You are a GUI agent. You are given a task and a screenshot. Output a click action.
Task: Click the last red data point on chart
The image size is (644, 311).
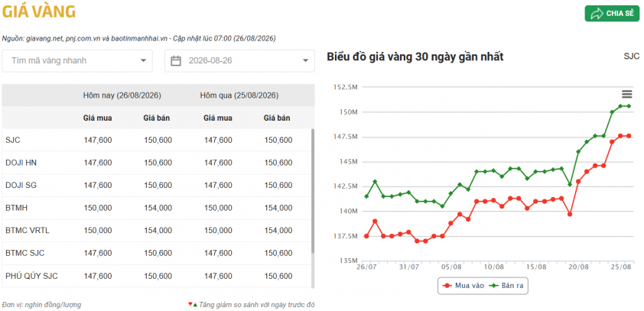[x=629, y=136]
